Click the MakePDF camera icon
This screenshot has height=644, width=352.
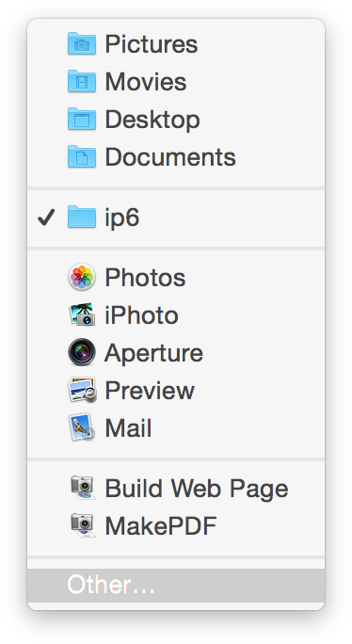[83, 524]
